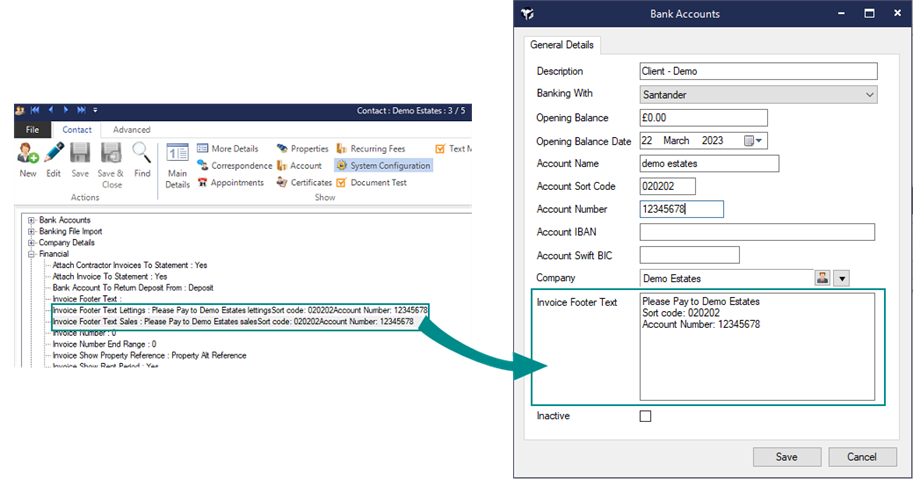Switch to the Advanced ribbon tab
This screenshot has width=913, height=479.
click(x=131, y=130)
